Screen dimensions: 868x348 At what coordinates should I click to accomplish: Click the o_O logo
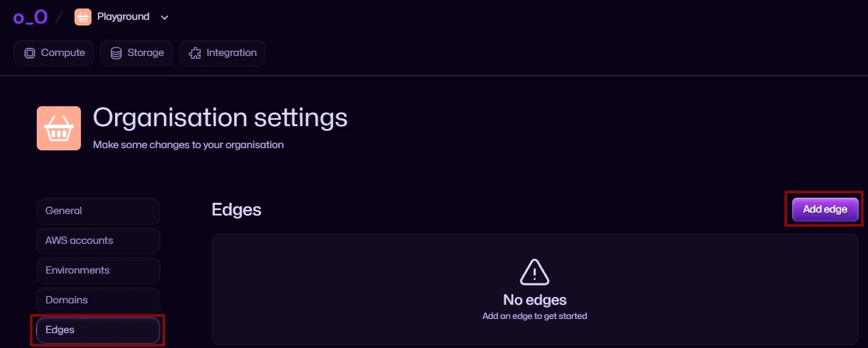pos(30,17)
